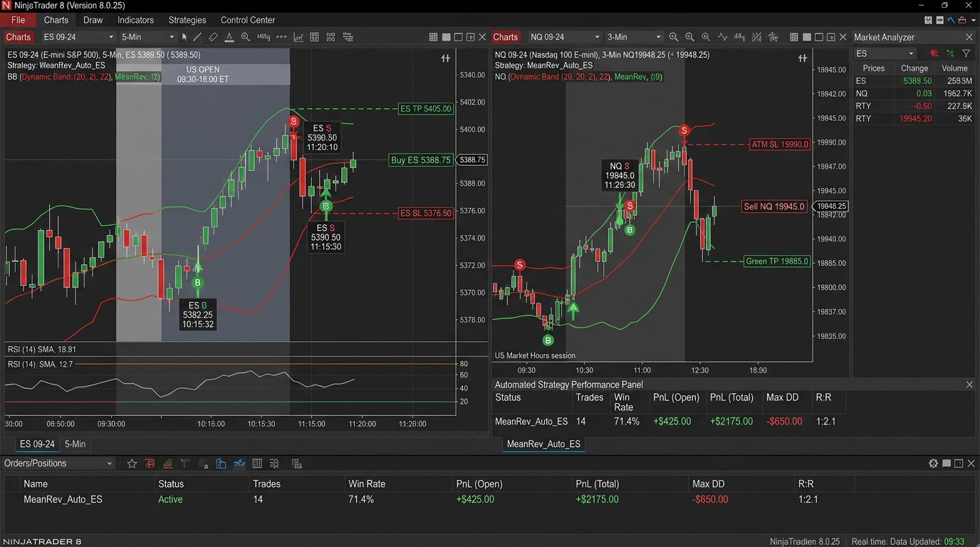Open the Strategies menu
Image resolution: width=980 pixels, height=547 pixels.
pyautogui.click(x=187, y=20)
